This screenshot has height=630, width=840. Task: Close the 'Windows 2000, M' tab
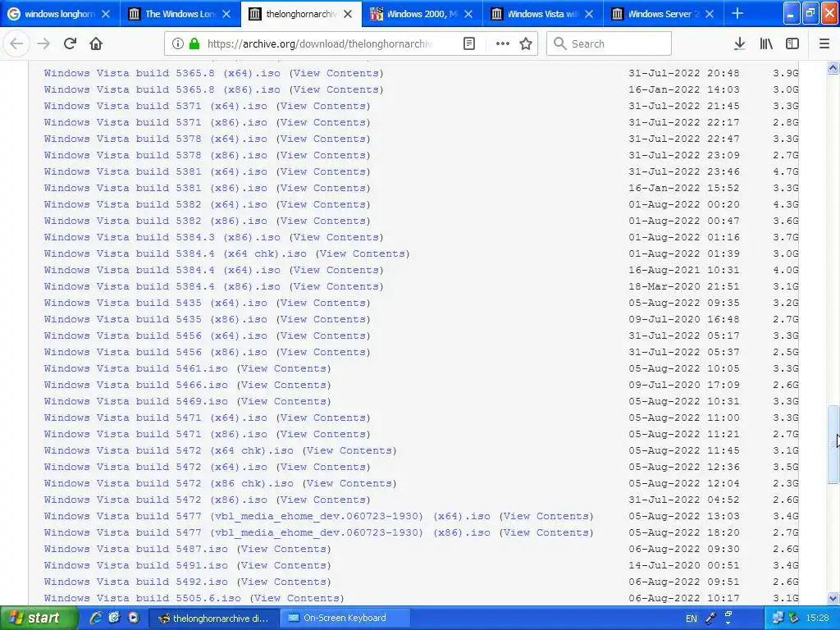pos(468,14)
